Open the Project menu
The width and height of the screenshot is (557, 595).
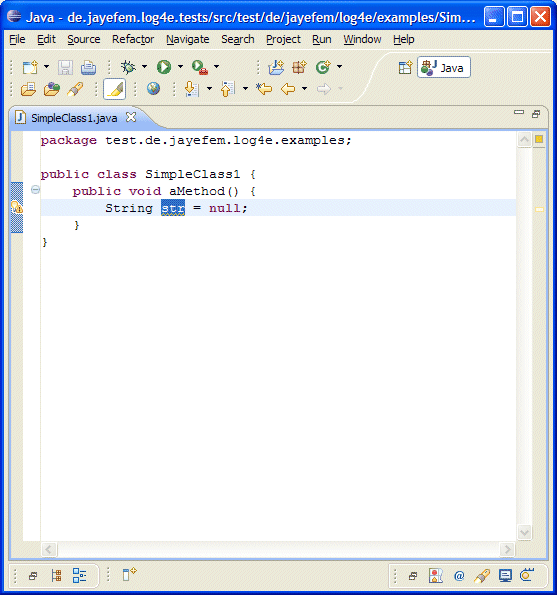[x=283, y=39]
